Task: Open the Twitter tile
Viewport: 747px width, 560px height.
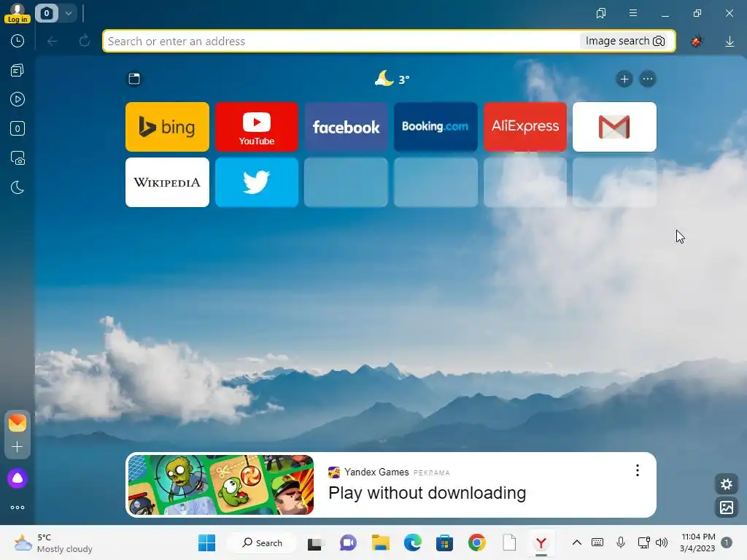Action: tap(257, 182)
